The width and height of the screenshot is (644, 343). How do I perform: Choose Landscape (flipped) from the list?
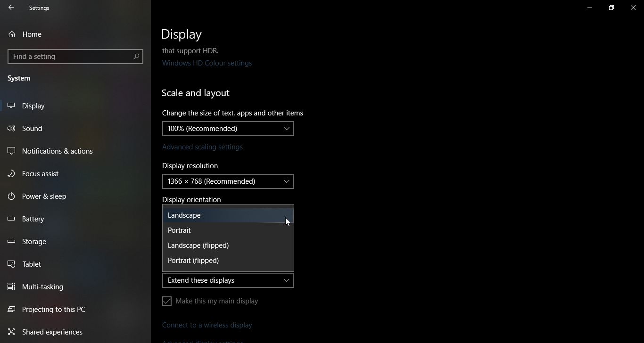point(198,245)
